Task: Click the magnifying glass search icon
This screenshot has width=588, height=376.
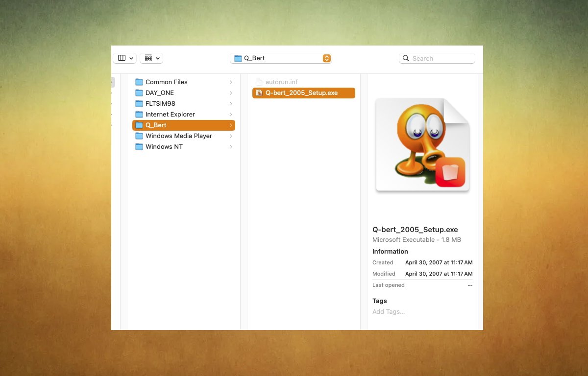Action: tap(406, 58)
